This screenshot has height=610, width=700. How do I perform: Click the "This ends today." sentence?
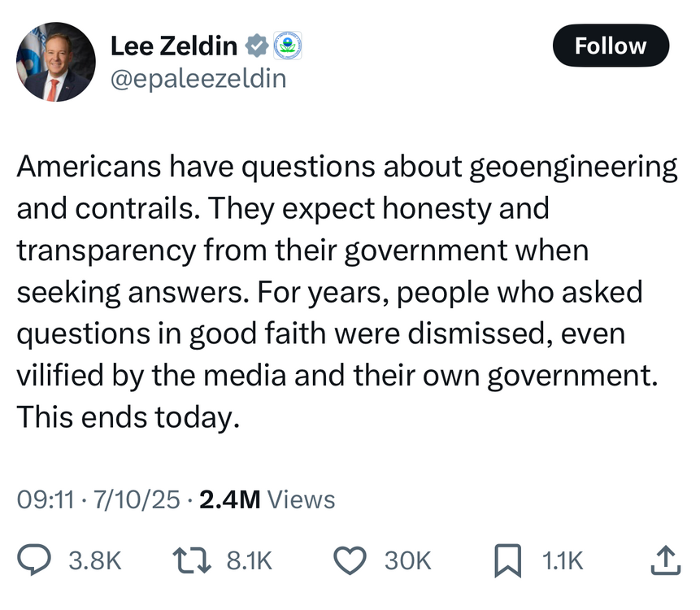coord(128,416)
